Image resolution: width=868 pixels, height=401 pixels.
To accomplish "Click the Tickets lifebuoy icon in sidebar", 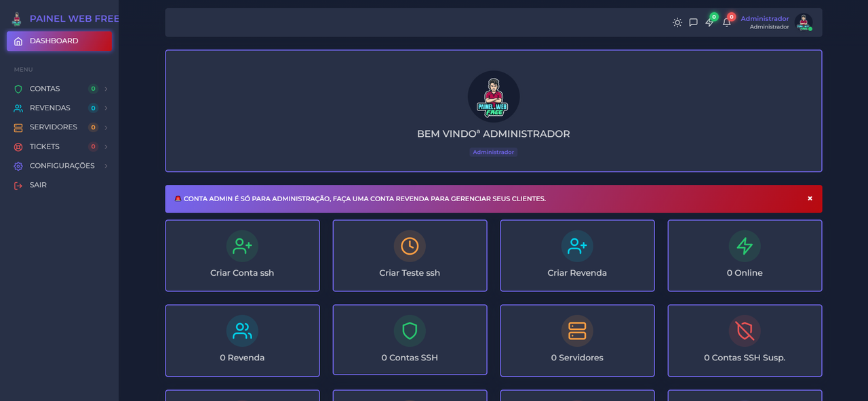I will click(x=18, y=147).
